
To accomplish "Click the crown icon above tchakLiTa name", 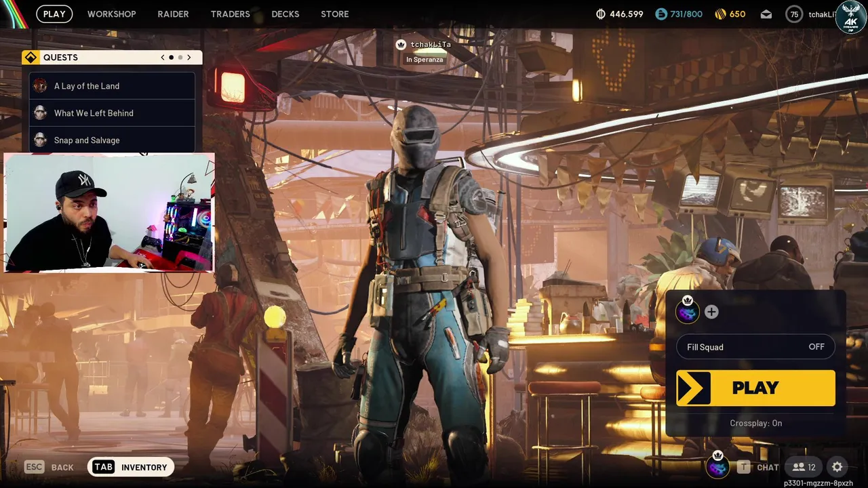I will (401, 44).
